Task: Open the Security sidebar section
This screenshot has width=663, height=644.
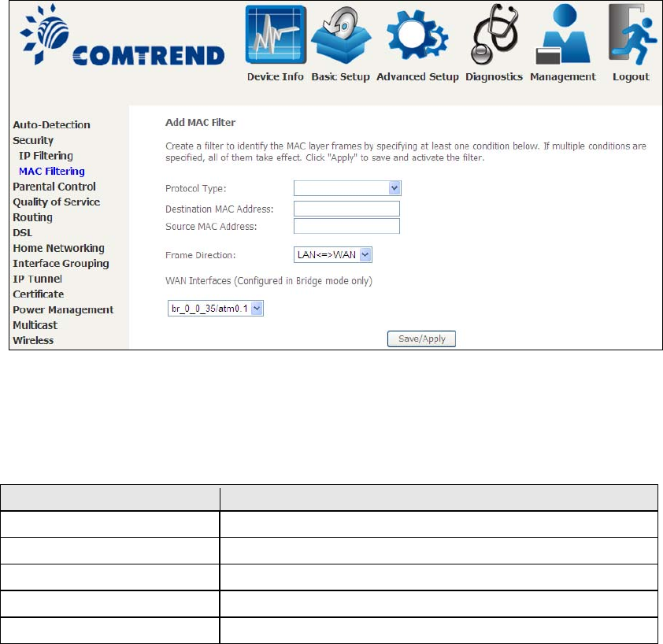Action: [x=33, y=140]
